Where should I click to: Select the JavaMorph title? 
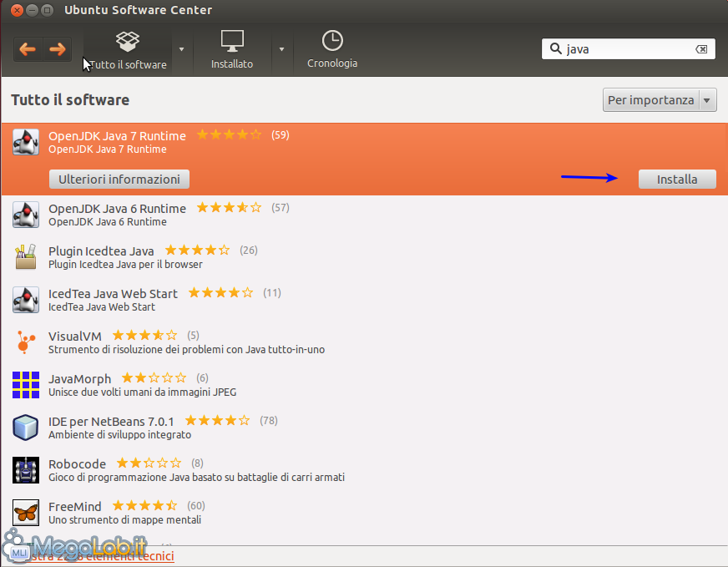pyautogui.click(x=80, y=379)
